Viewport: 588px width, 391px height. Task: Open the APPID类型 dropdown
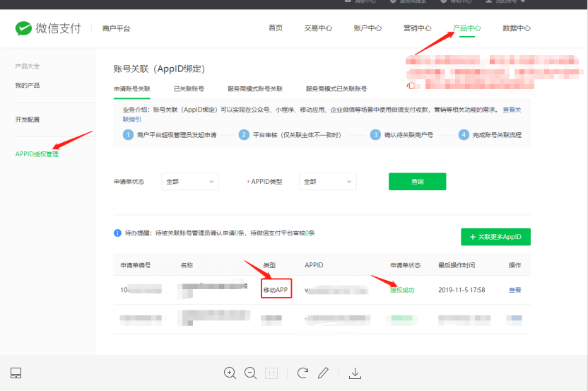(x=328, y=182)
